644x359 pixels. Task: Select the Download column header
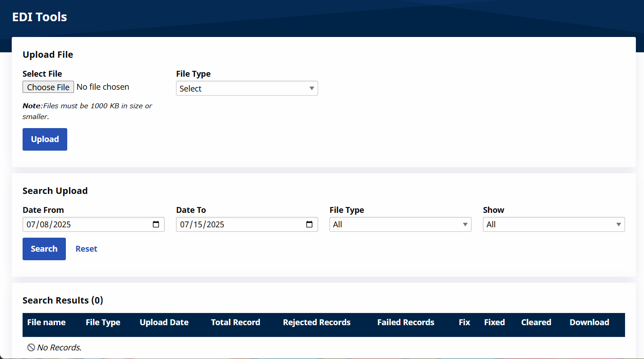coord(589,322)
